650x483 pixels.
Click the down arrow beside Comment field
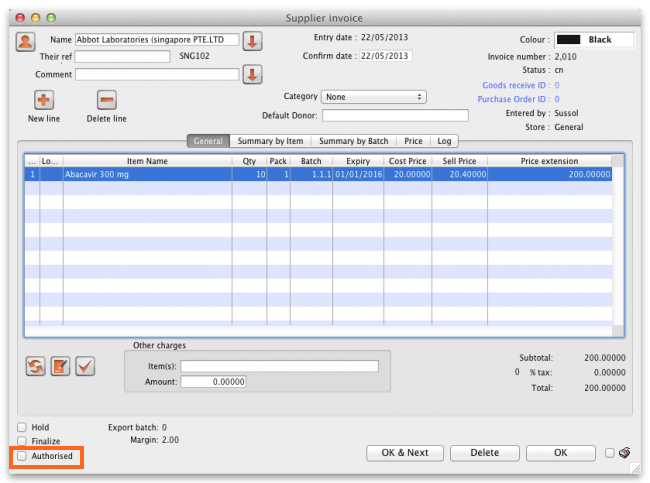(253, 74)
